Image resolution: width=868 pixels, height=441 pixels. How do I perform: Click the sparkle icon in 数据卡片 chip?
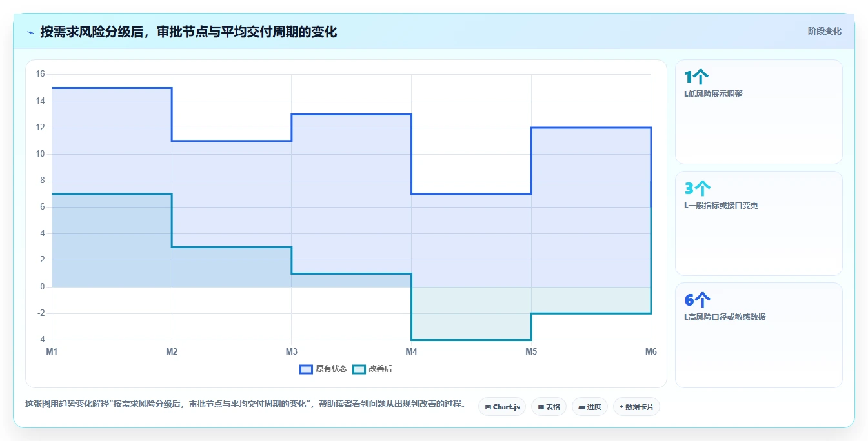pyautogui.click(x=621, y=407)
